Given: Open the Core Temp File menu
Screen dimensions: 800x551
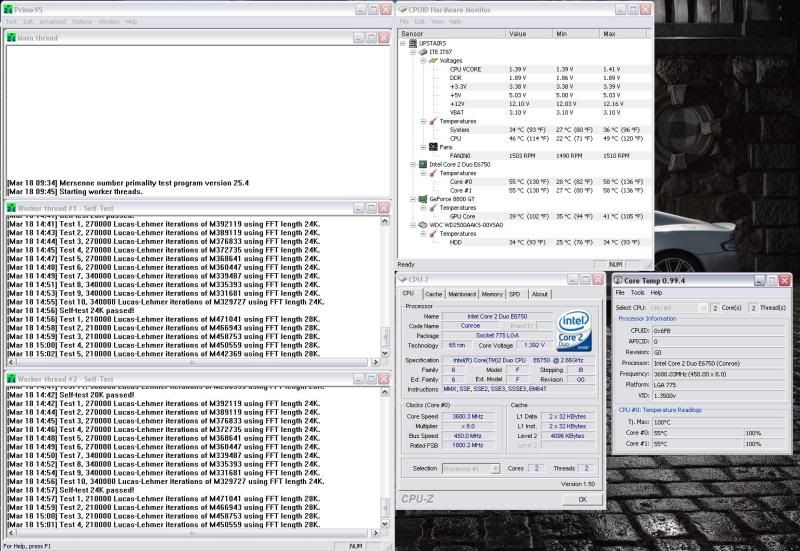Looking at the screenshot, I should coord(620,293).
